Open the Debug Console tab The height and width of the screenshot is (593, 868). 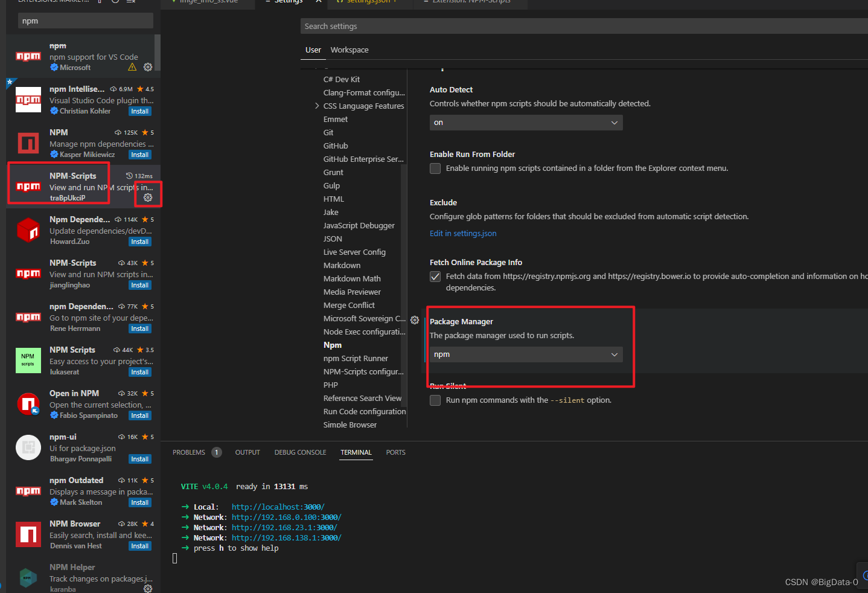point(300,452)
